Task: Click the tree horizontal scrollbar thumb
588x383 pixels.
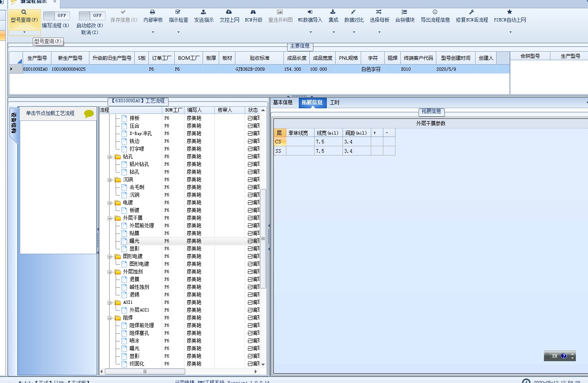Action: coord(145,371)
